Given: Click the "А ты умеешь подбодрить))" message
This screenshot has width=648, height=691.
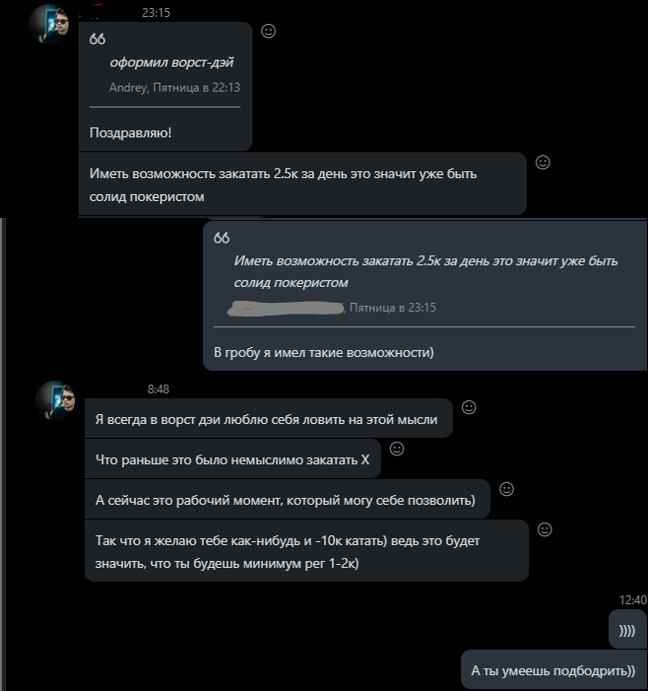Looking at the screenshot, I should tap(553, 670).
